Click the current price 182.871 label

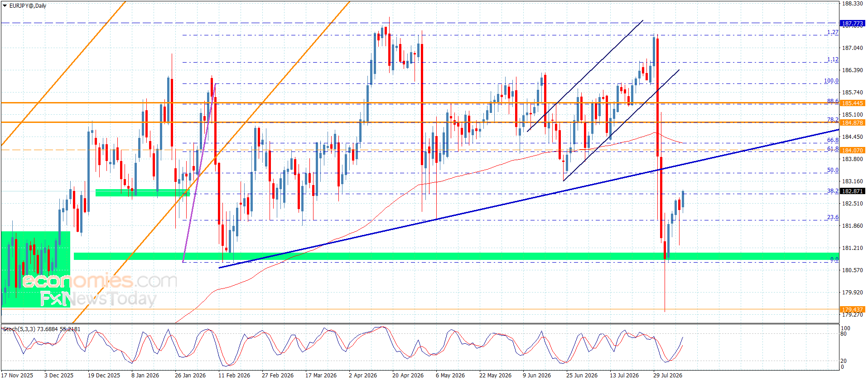852,191
